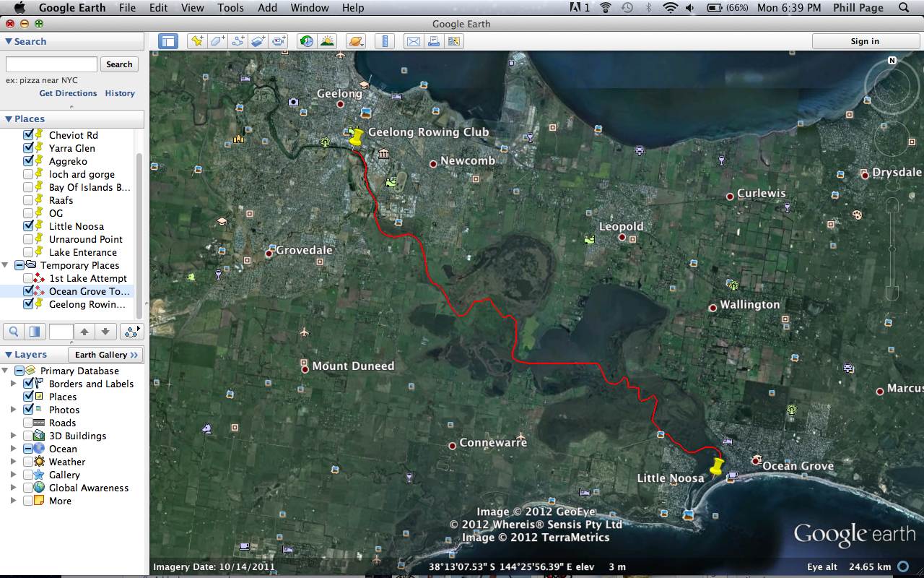This screenshot has height=578, width=924.
Task: Expand the Borders and Labels layer
Action: coord(13,384)
